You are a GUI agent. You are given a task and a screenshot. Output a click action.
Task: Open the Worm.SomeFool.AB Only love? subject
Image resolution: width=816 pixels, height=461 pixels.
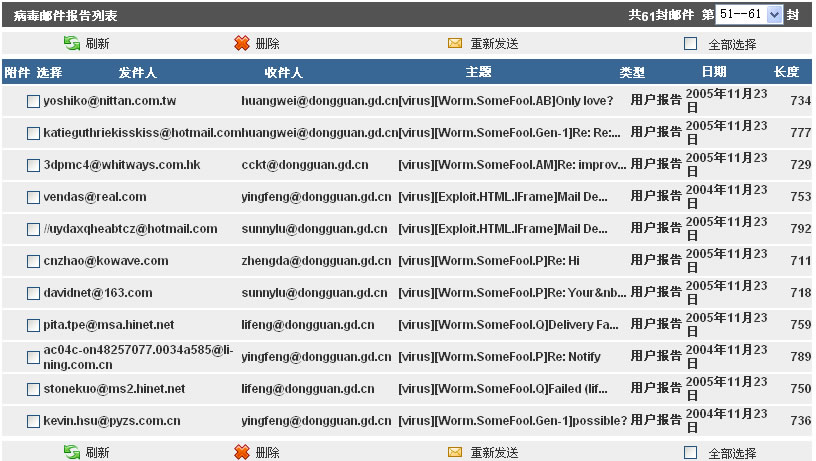(505, 101)
